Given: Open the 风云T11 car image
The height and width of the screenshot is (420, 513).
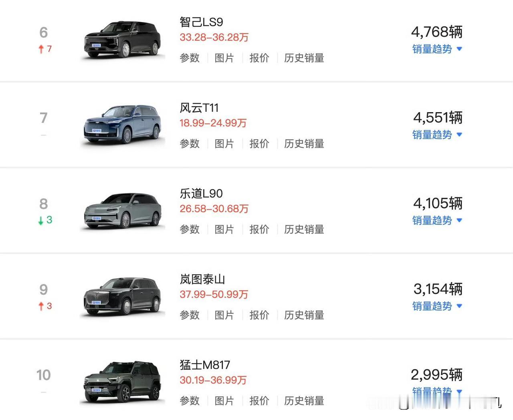Looking at the screenshot, I should pyautogui.click(x=123, y=125).
